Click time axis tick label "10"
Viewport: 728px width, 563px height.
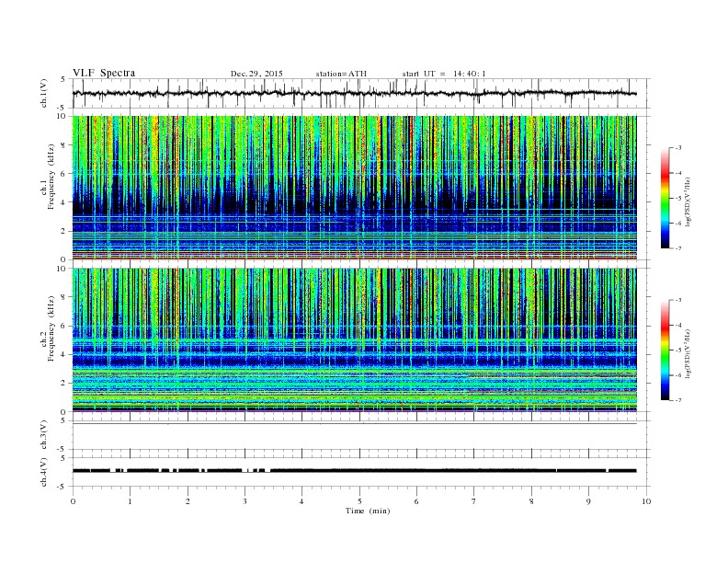pyautogui.click(x=646, y=501)
